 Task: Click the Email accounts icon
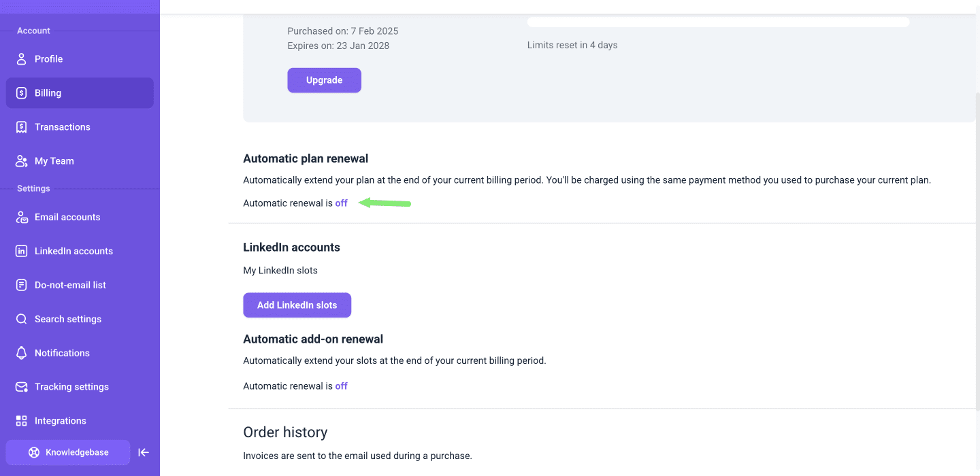pos(21,218)
